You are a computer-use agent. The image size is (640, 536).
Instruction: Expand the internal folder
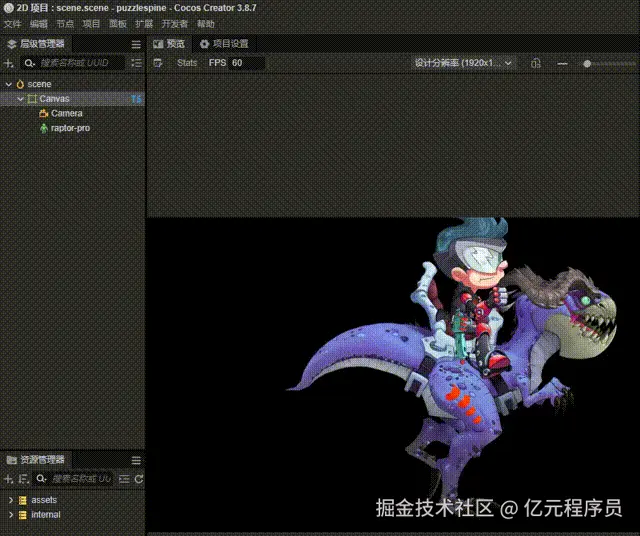[x=11, y=515]
